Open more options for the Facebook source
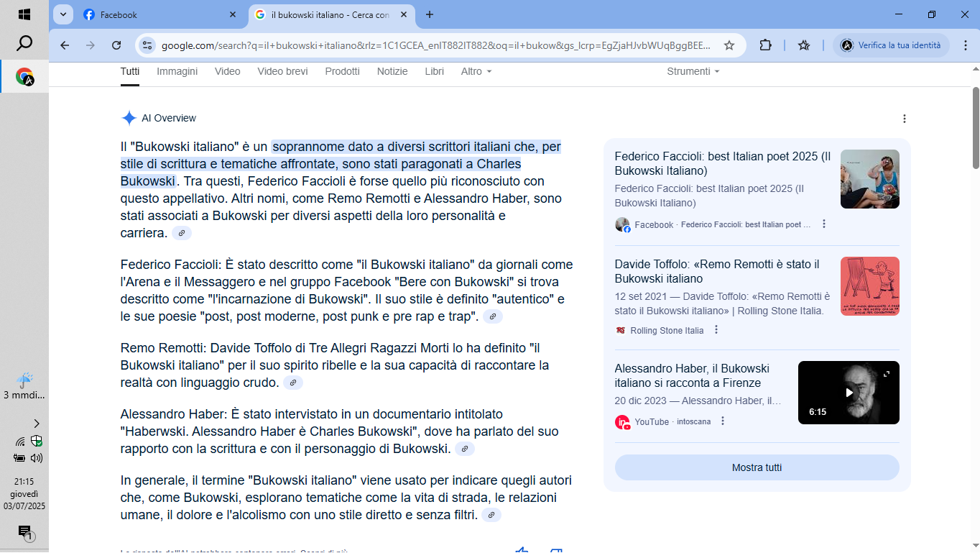 point(824,224)
